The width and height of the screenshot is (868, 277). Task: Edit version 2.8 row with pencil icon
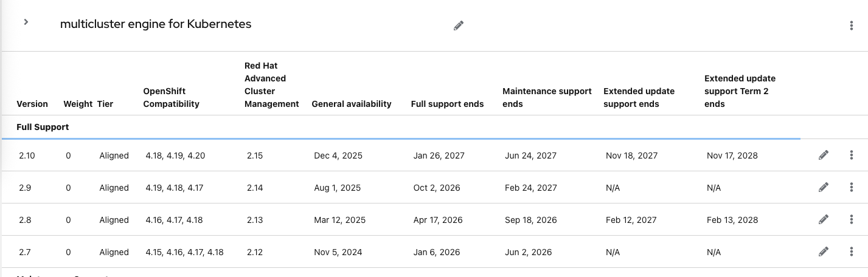tap(824, 220)
